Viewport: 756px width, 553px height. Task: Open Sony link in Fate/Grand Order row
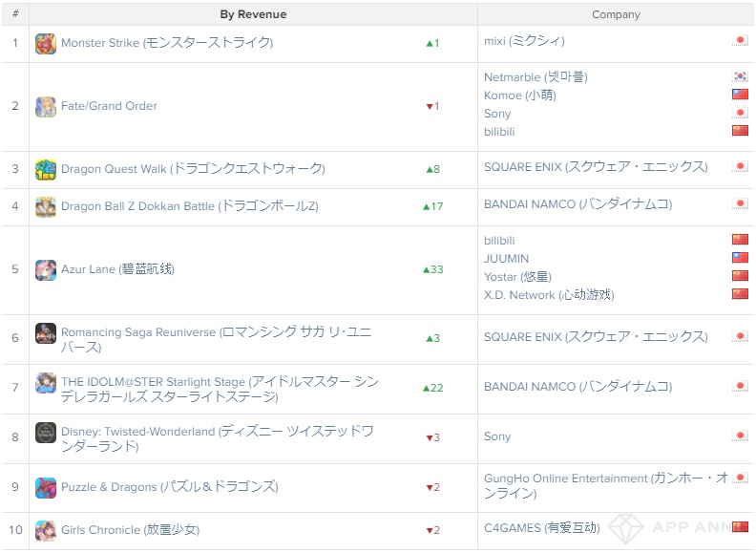pos(497,114)
